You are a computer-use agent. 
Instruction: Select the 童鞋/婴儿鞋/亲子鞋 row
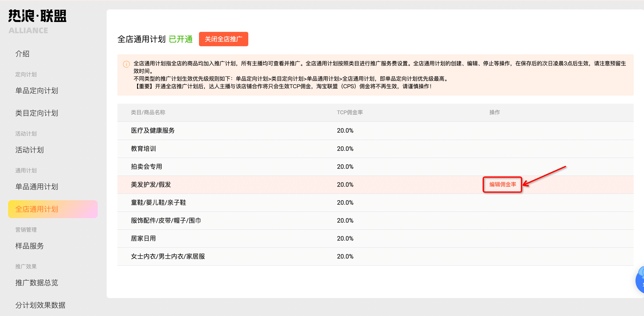(x=158, y=203)
